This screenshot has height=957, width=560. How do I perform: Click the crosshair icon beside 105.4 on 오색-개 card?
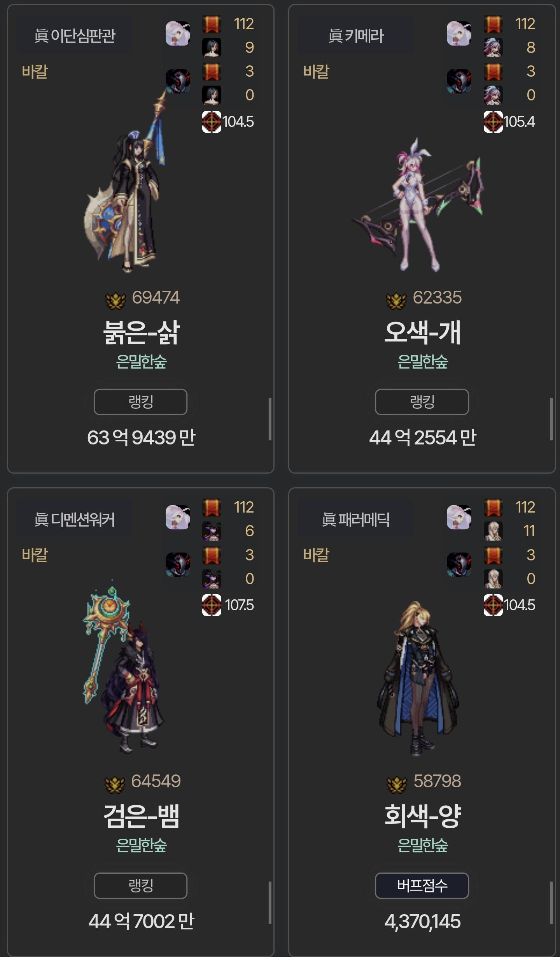click(493, 122)
